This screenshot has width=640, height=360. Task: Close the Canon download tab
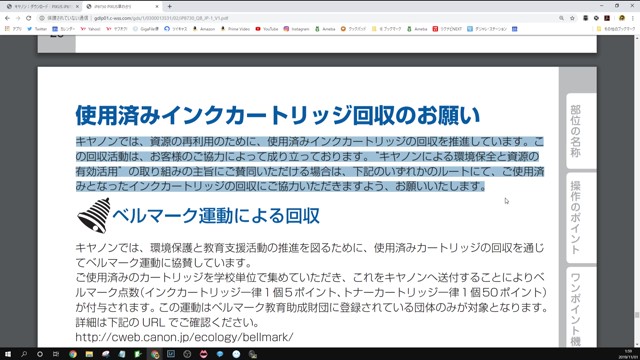[x=77, y=7]
